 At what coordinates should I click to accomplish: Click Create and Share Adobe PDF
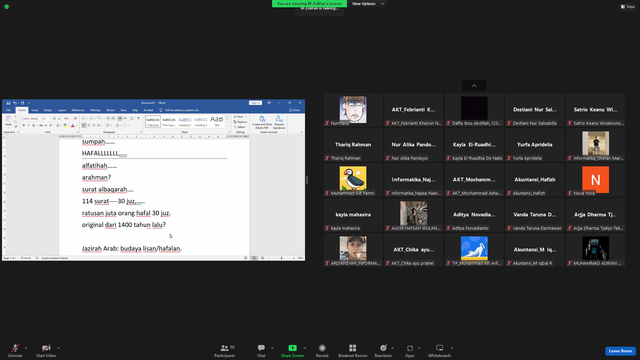point(262,122)
